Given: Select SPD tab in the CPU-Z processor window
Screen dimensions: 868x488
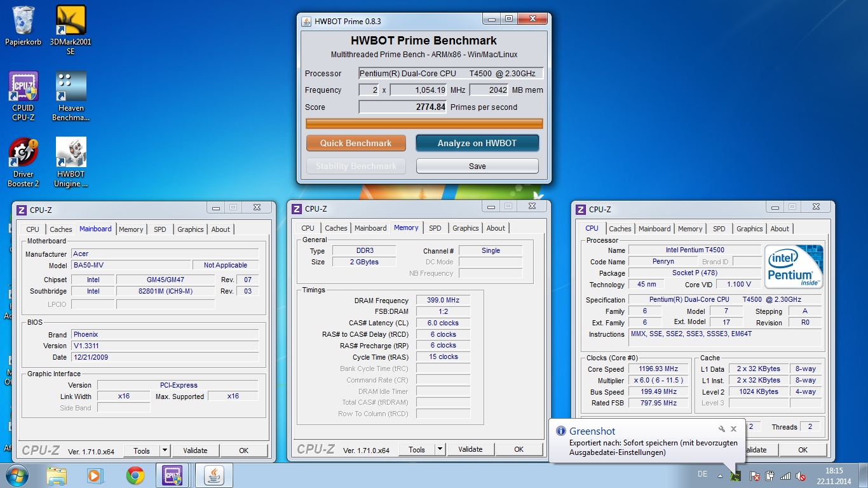Looking at the screenshot, I should coord(719,229).
